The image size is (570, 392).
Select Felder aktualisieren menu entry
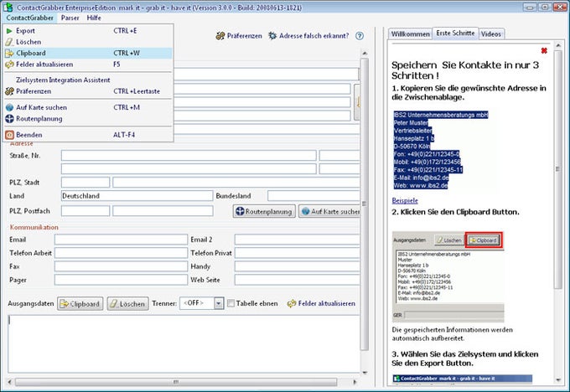[88, 64]
